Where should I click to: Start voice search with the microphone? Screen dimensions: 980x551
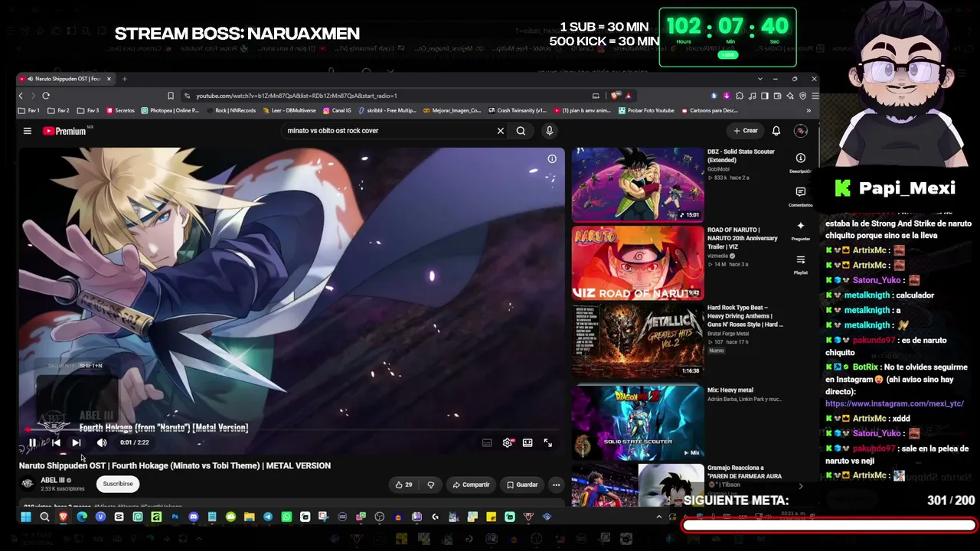[x=549, y=131]
